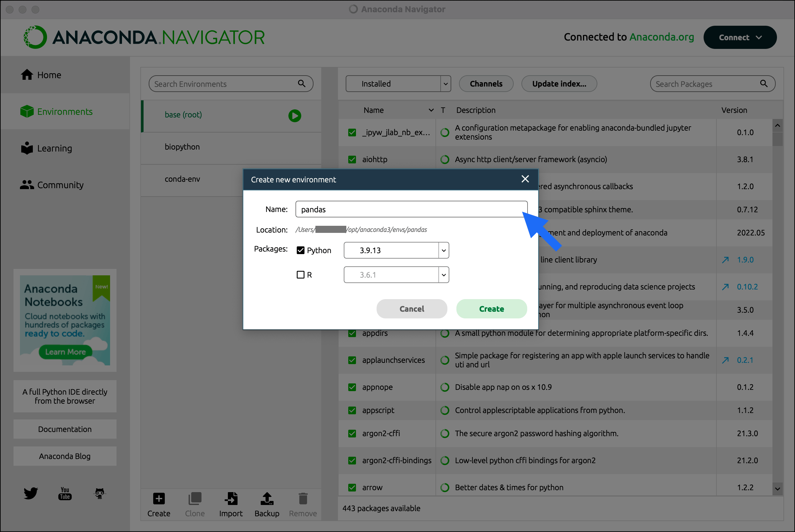Uncheck the Python package checkbox
The image size is (795, 532).
tap(300, 250)
